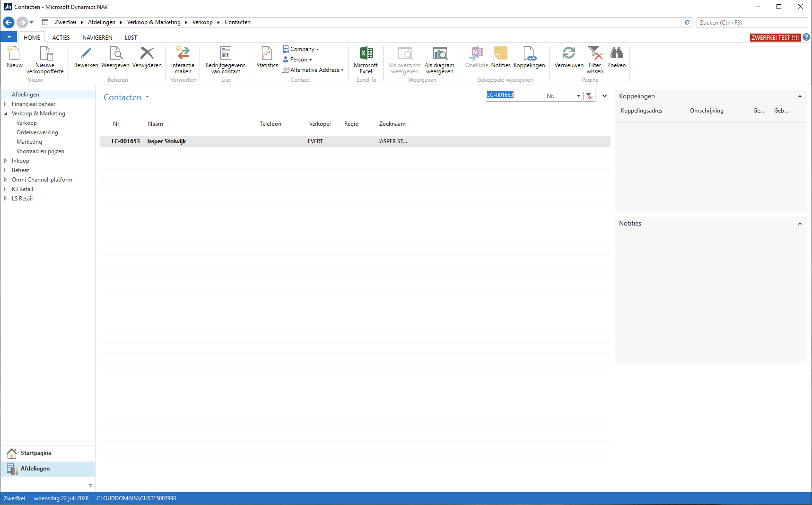Image resolution: width=812 pixels, height=505 pixels.
Task: Open the Alternative Address dropdown
Action: [x=313, y=70]
